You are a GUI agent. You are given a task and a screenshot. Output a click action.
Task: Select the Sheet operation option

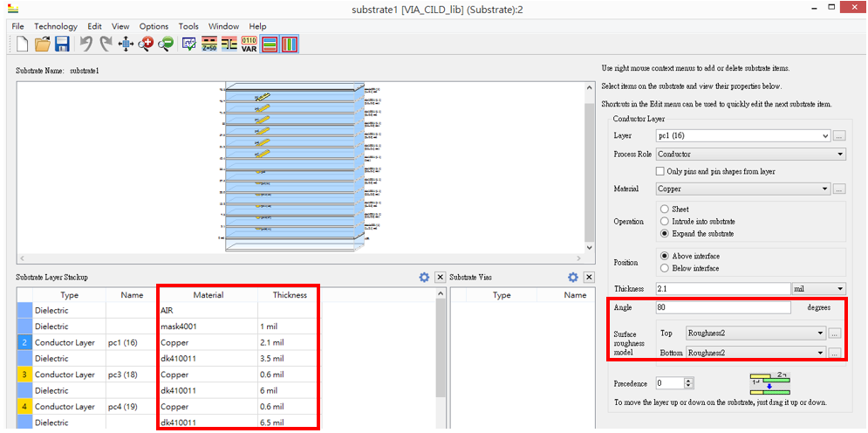tap(664, 210)
